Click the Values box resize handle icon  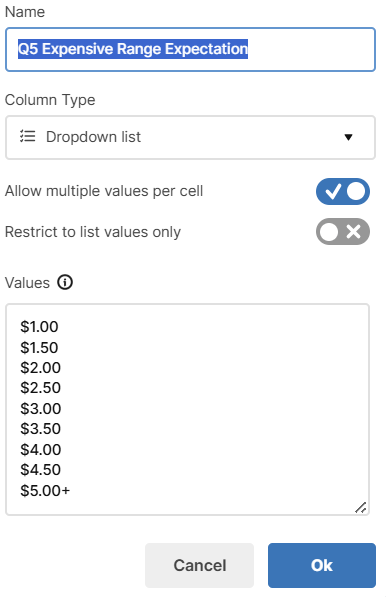360,507
